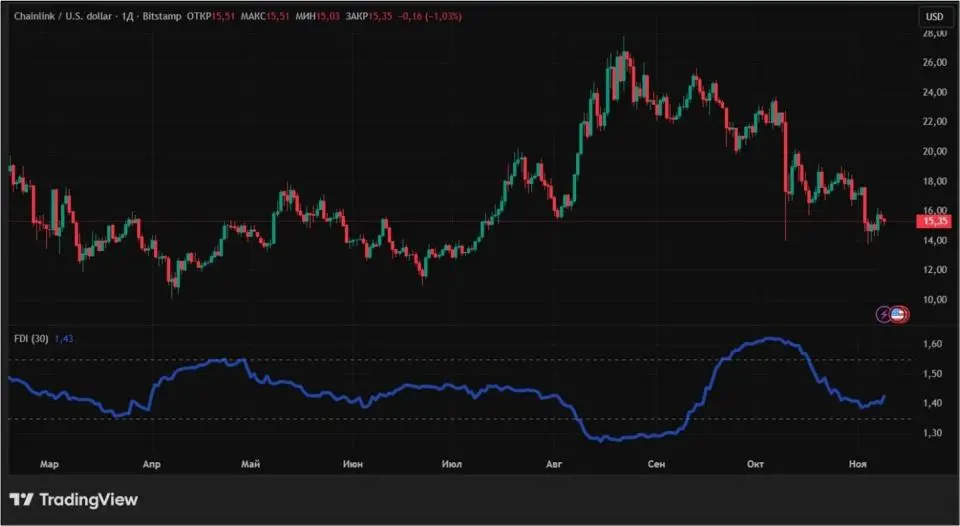The height and width of the screenshot is (526, 960).
Task: Click the 1,60 FDI scale label
Action: click(x=934, y=344)
